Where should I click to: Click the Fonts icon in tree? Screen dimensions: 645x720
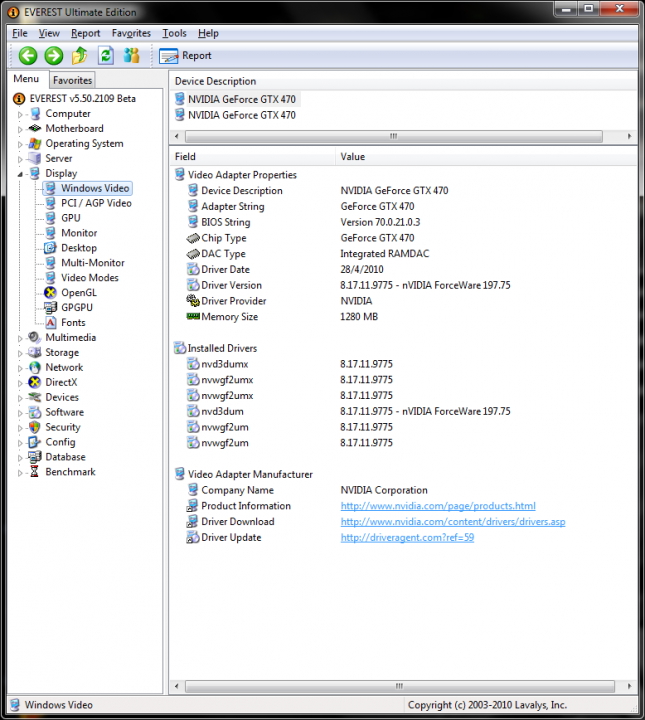click(x=50, y=322)
